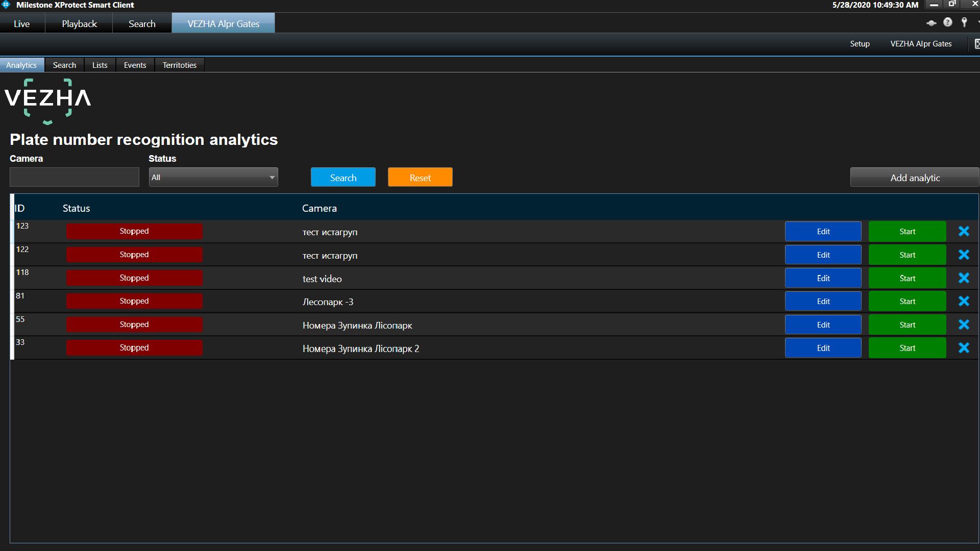Viewport: 980px width, 551px height.
Task: Click the Add analytic button
Action: click(915, 177)
